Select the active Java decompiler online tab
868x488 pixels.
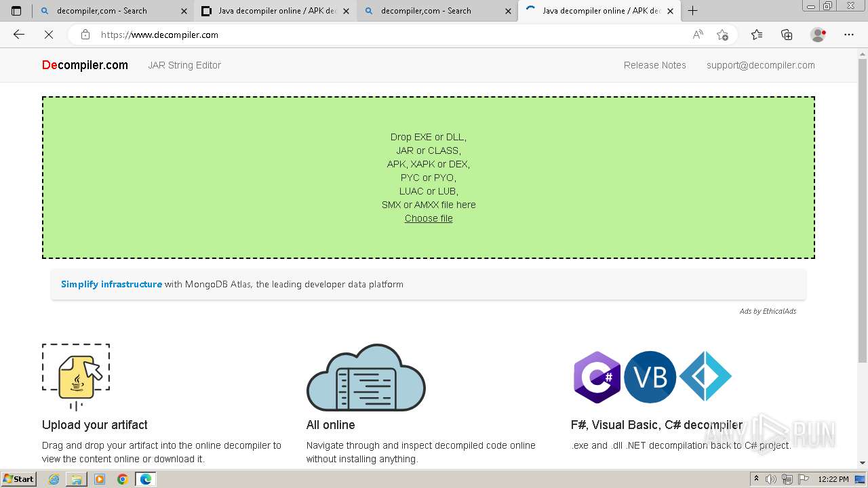(600, 11)
